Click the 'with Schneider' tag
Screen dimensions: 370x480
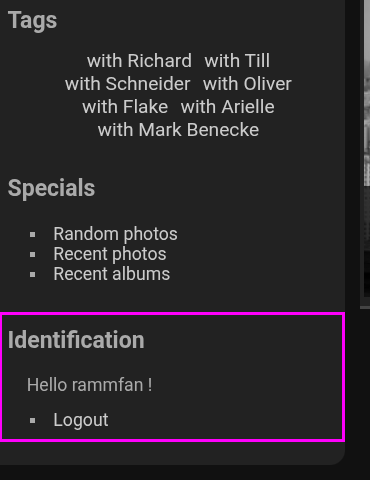click(x=128, y=84)
